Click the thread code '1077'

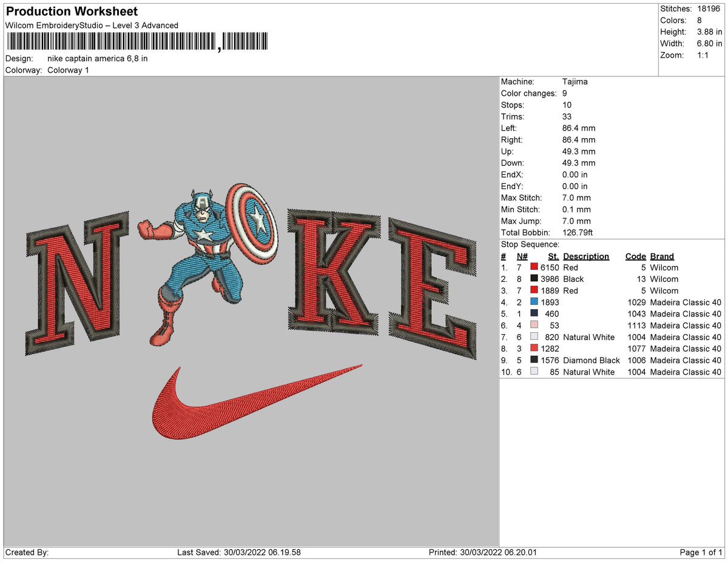click(637, 349)
